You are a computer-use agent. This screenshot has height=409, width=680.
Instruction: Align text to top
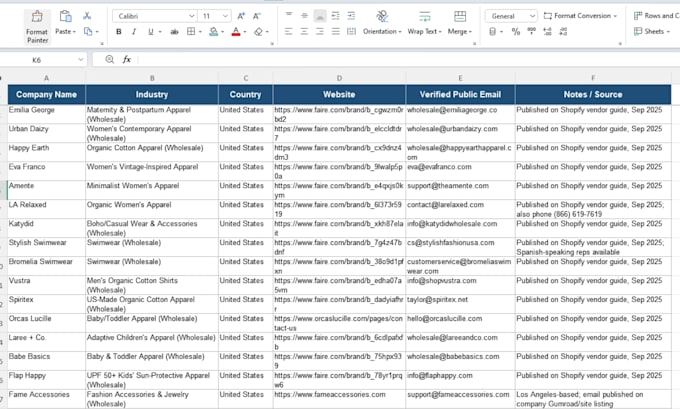tap(289, 16)
